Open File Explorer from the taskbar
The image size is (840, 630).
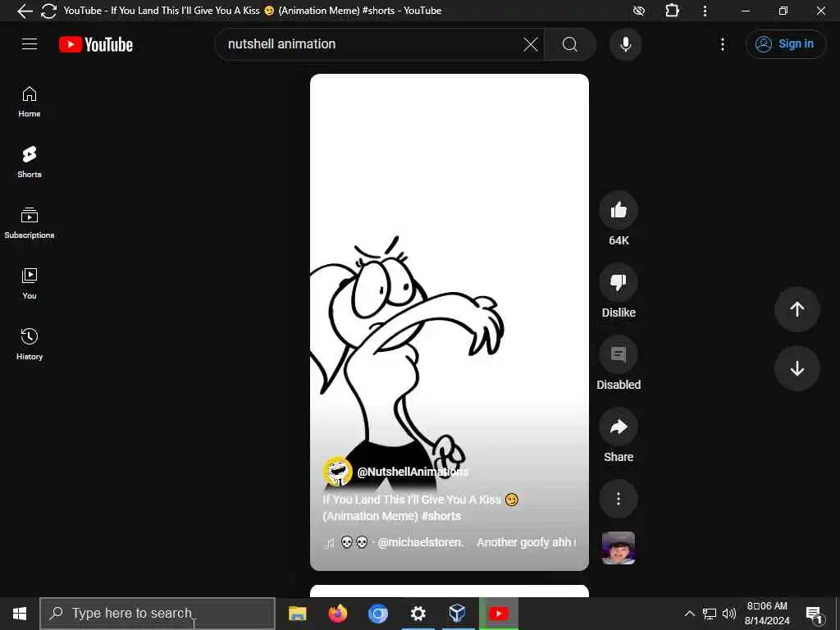tap(297, 614)
